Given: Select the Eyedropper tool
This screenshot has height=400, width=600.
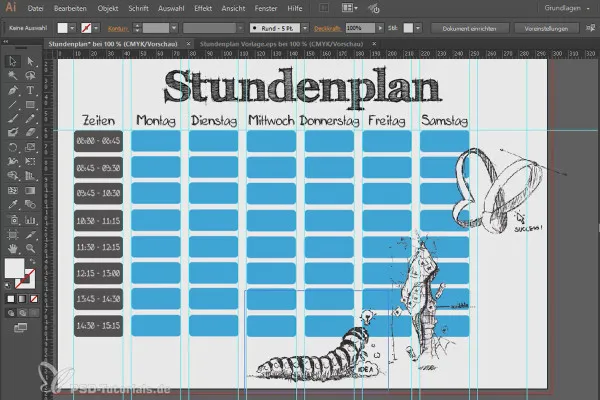Looking at the screenshot, I should tap(13, 204).
